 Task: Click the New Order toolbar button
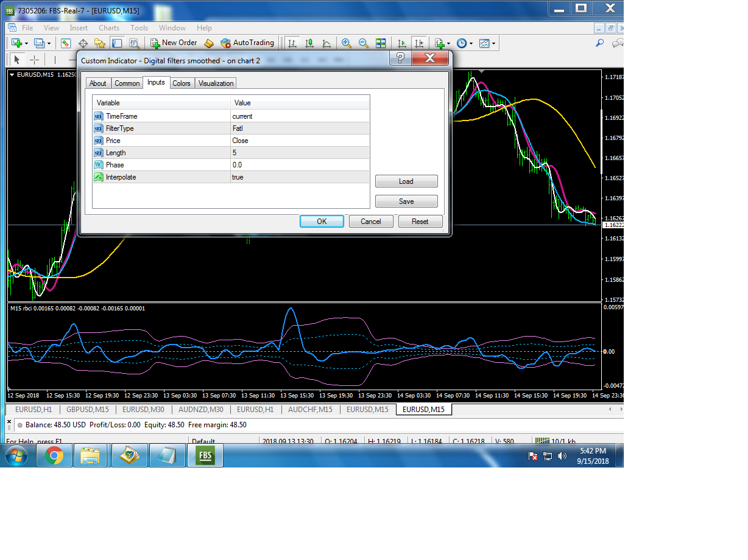click(174, 43)
